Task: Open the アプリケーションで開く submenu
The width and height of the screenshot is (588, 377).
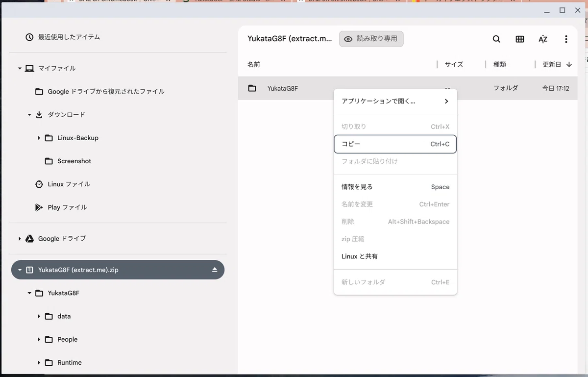Action: [x=395, y=101]
